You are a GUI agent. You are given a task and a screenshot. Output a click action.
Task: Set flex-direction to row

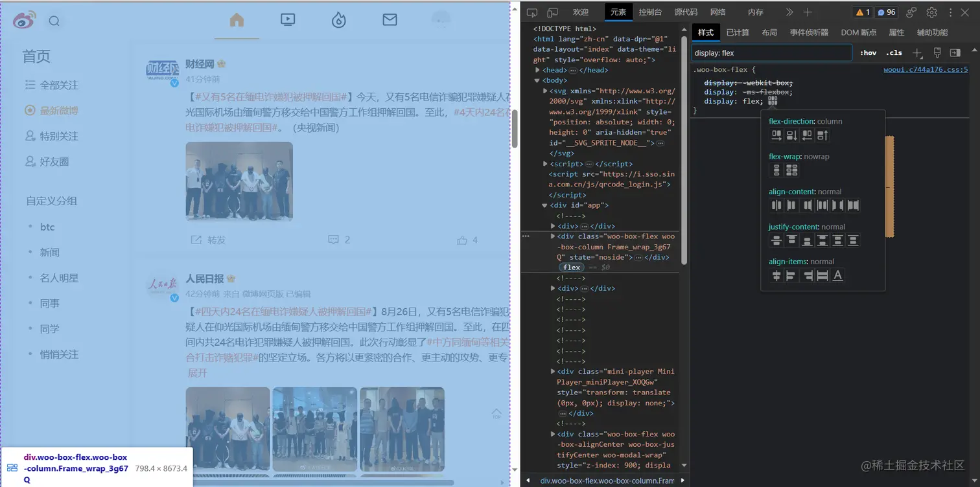tap(776, 135)
